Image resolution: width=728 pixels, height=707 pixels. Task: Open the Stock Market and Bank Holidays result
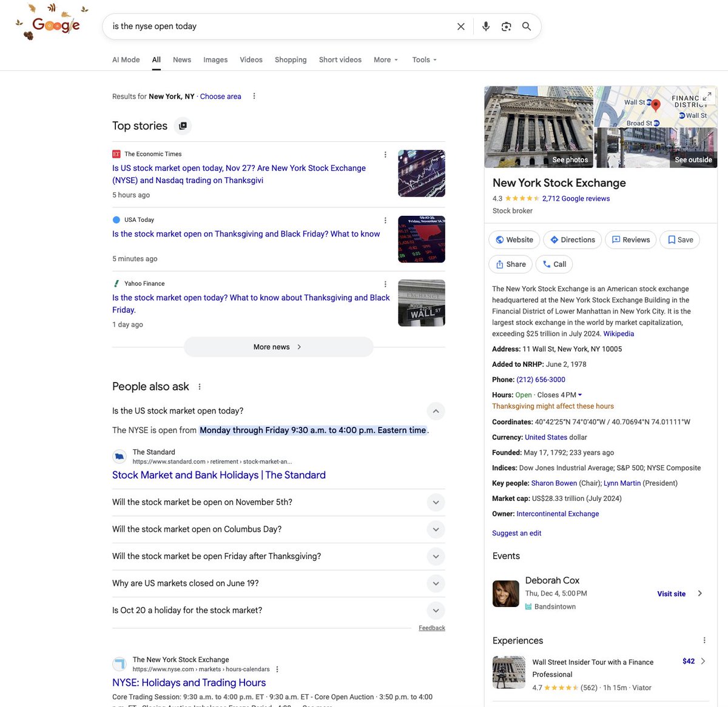pyautogui.click(x=219, y=475)
